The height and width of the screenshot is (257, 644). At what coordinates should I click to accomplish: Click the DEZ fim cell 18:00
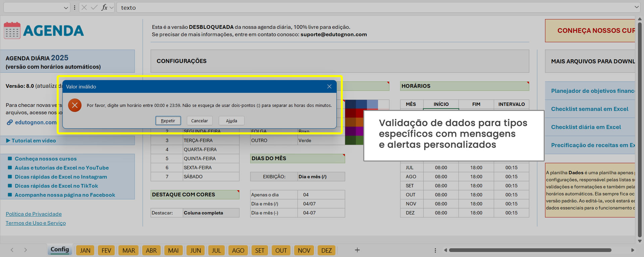coord(476,213)
